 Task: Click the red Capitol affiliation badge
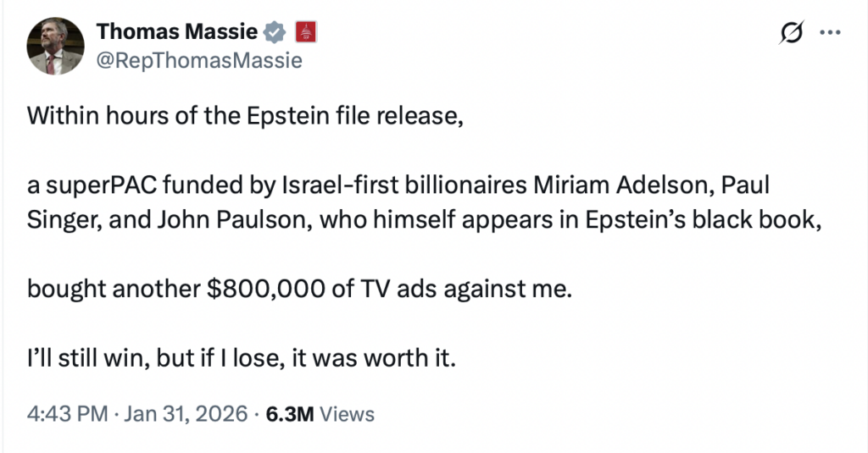(x=304, y=33)
